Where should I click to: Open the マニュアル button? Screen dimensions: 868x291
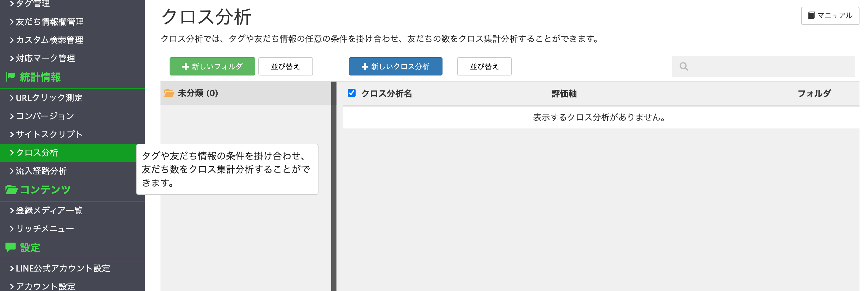pos(830,16)
